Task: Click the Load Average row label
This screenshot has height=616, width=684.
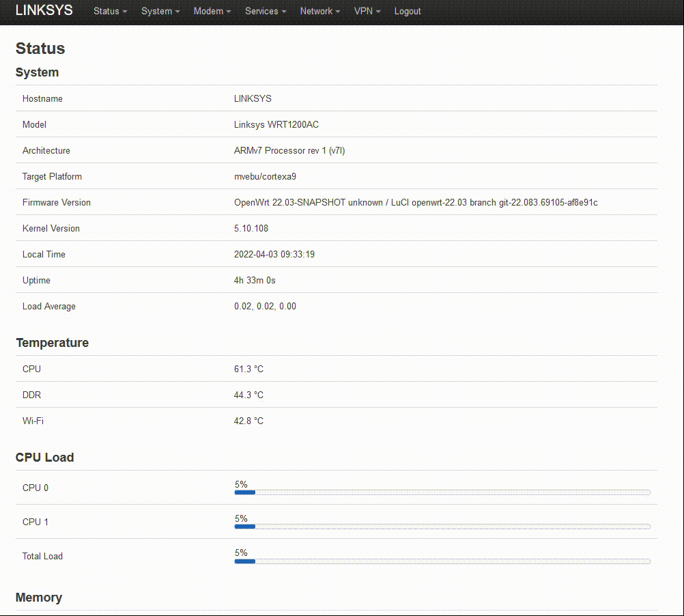Action: pos(49,306)
